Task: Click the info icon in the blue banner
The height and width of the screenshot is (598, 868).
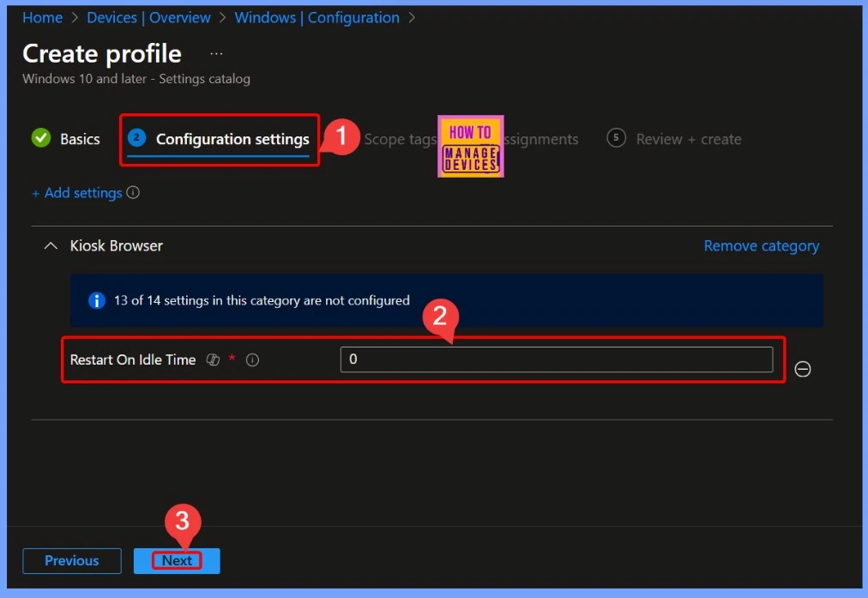Action: [97, 301]
